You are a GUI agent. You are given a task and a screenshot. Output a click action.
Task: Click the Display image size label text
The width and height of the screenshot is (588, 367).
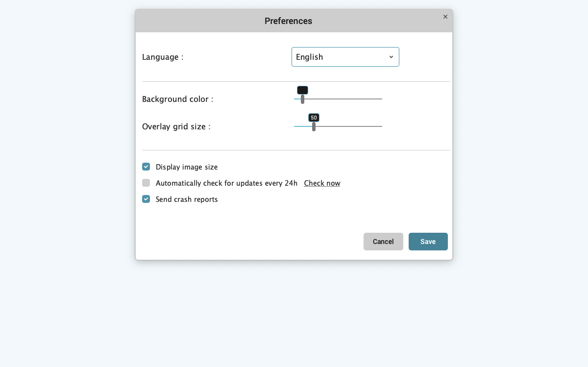click(187, 167)
